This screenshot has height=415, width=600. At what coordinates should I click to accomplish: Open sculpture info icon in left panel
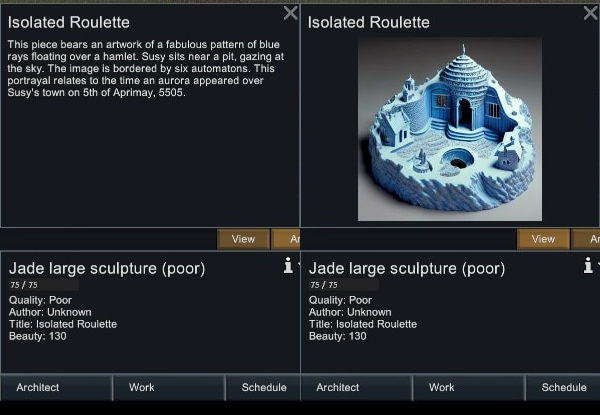[288, 266]
